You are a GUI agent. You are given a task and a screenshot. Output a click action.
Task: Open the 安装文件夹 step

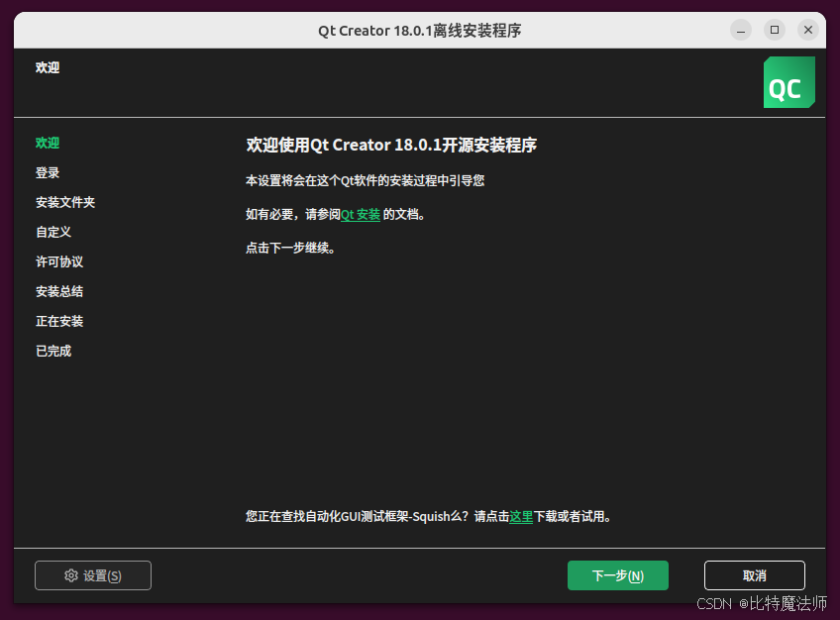point(64,202)
